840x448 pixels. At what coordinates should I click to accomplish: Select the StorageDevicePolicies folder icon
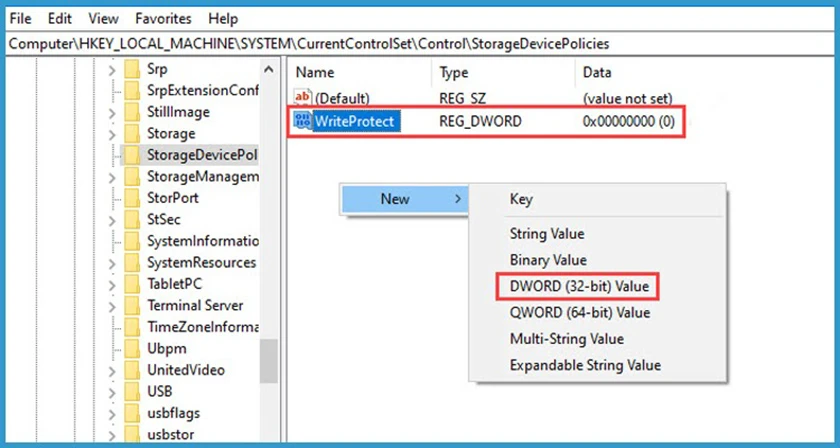point(132,155)
